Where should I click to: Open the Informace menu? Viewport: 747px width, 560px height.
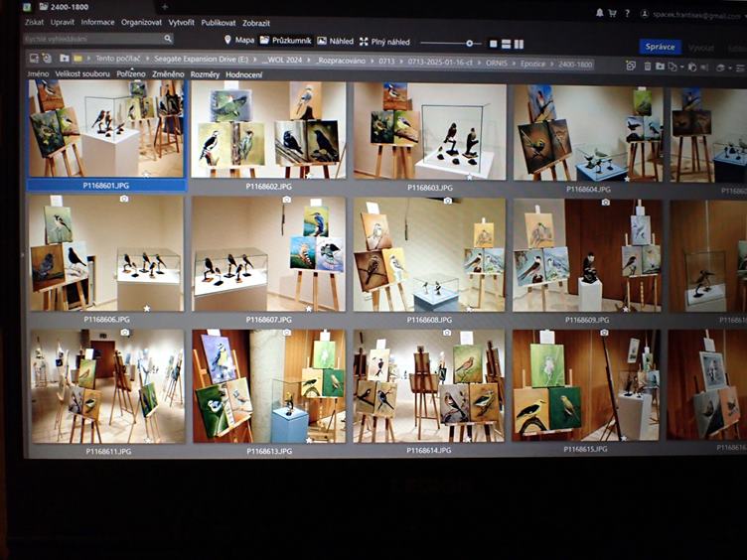97,22
